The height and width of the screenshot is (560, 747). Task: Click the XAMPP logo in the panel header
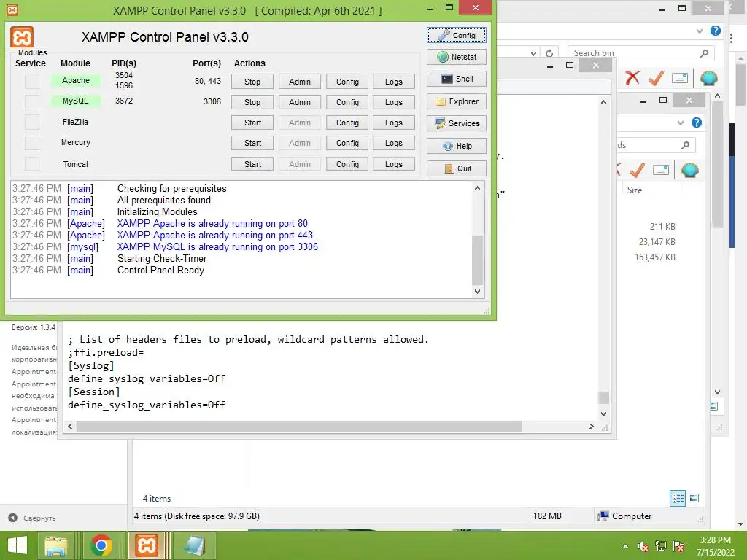coord(22,37)
